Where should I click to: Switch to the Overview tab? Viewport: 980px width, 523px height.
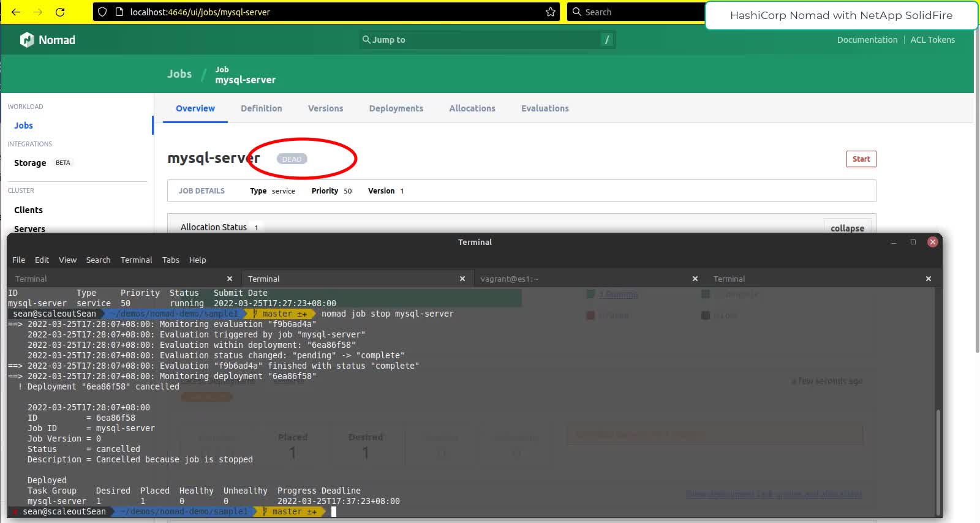(x=195, y=108)
